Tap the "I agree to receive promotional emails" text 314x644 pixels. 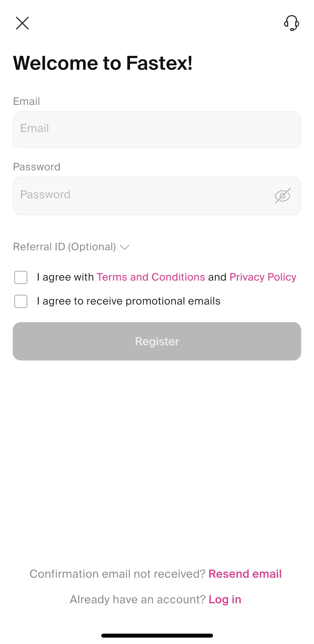point(129,301)
